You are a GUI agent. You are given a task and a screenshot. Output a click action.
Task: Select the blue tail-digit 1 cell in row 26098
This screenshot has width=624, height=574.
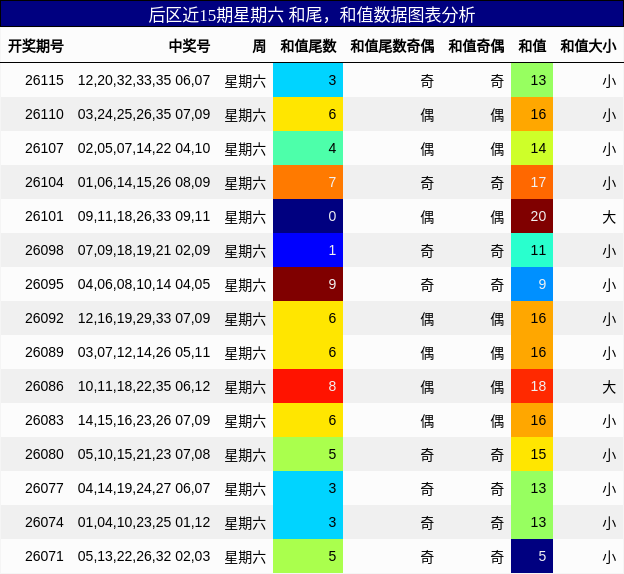pyautogui.click(x=308, y=250)
